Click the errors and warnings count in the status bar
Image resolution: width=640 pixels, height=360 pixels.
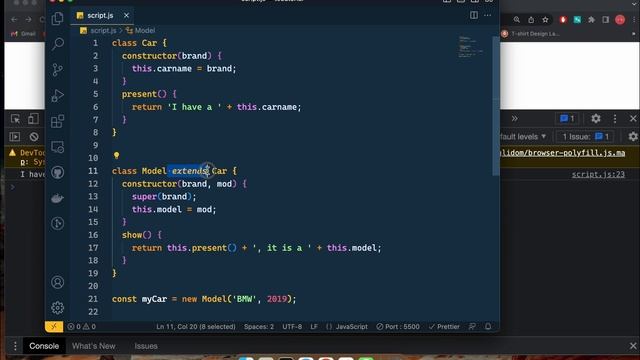click(82, 327)
